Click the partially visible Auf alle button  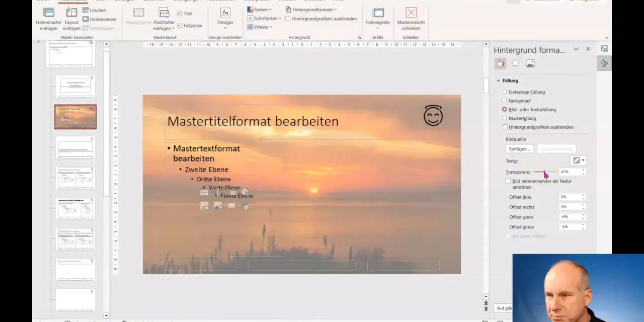(x=504, y=308)
